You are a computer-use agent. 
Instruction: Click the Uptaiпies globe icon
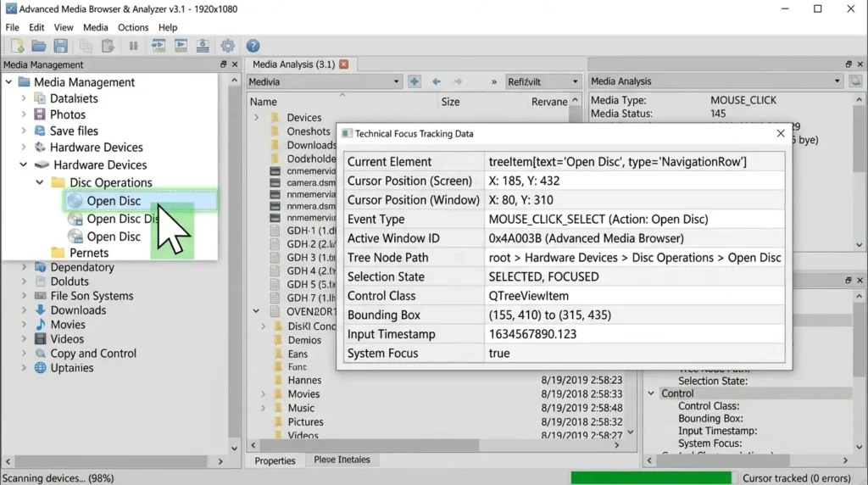click(x=40, y=368)
